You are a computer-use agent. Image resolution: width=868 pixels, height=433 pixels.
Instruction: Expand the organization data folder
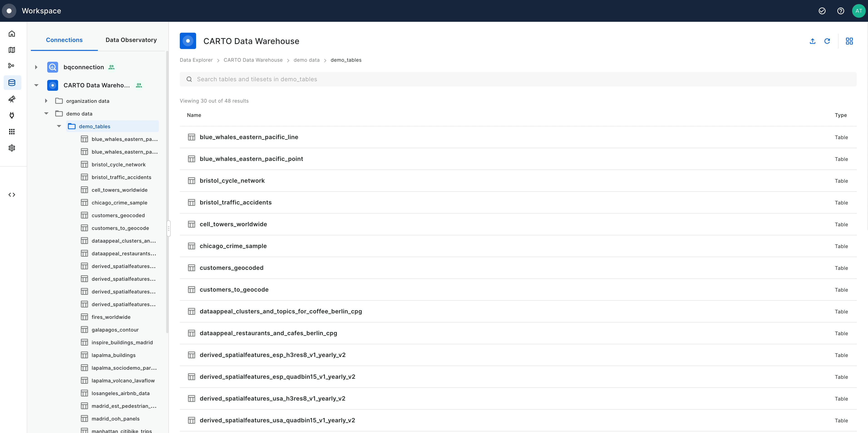click(x=46, y=101)
